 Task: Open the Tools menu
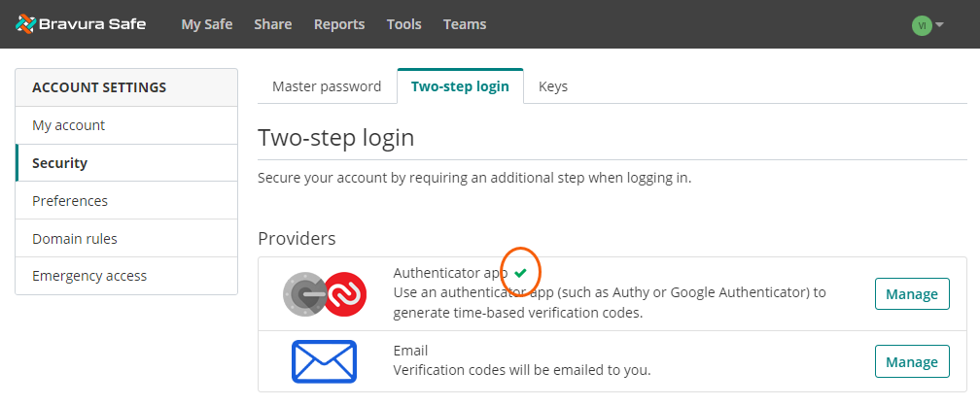tap(403, 24)
